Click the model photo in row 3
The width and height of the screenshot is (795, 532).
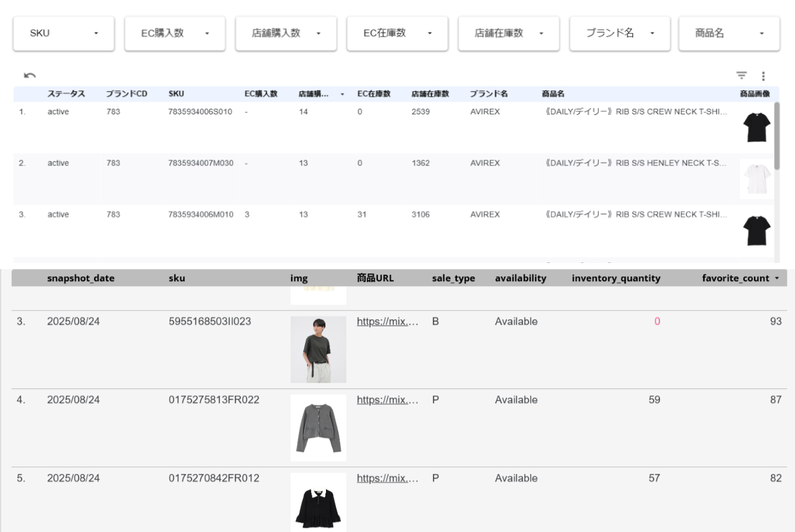coord(318,349)
